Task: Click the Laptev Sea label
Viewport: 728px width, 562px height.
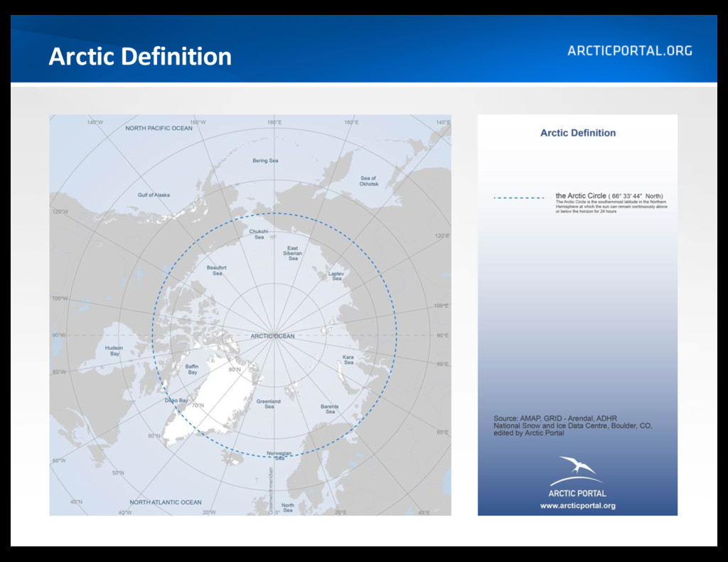Action: (336, 276)
